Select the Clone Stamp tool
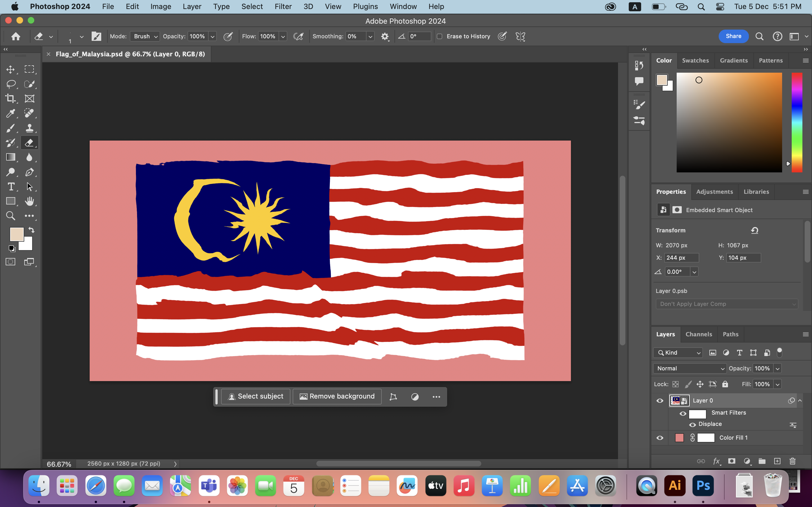812x507 pixels. (30, 128)
